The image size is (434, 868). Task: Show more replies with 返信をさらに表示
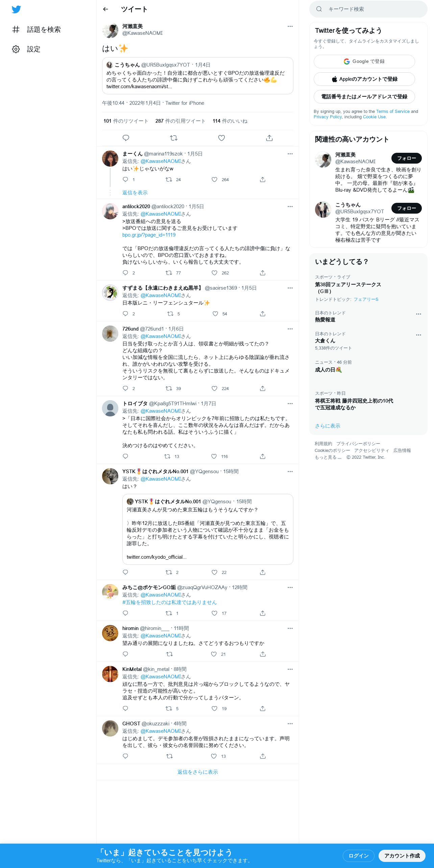click(x=198, y=772)
